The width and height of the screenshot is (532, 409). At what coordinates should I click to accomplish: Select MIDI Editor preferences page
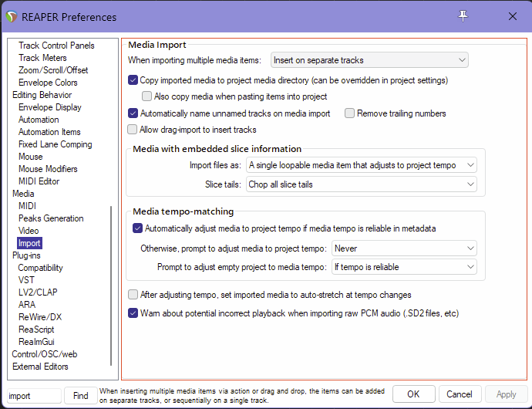point(39,181)
